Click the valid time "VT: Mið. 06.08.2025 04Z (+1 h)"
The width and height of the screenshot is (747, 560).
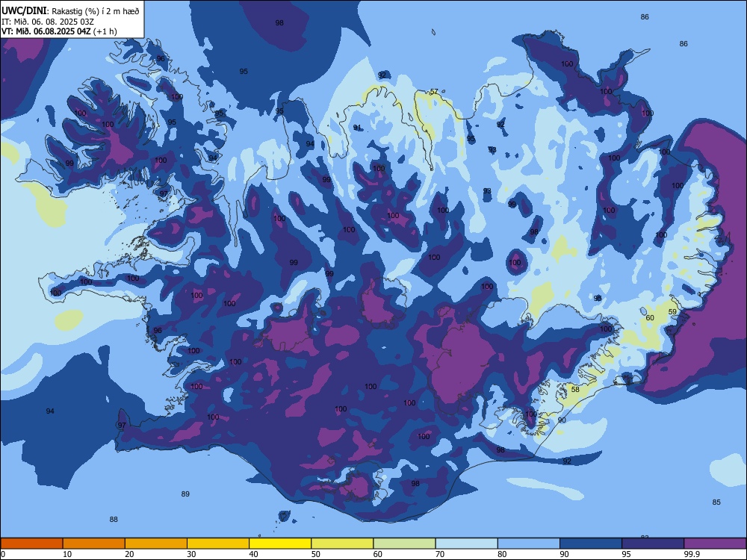point(59,31)
